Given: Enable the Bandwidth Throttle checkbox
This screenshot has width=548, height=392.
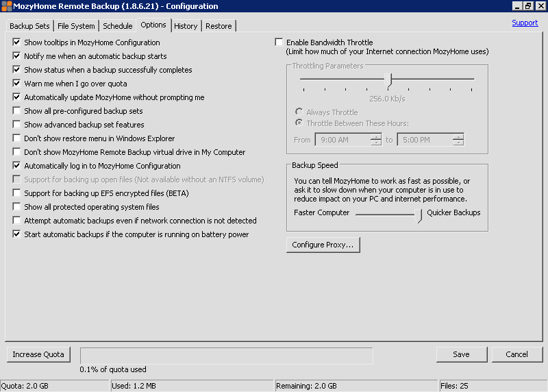Looking at the screenshot, I should 279,42.
